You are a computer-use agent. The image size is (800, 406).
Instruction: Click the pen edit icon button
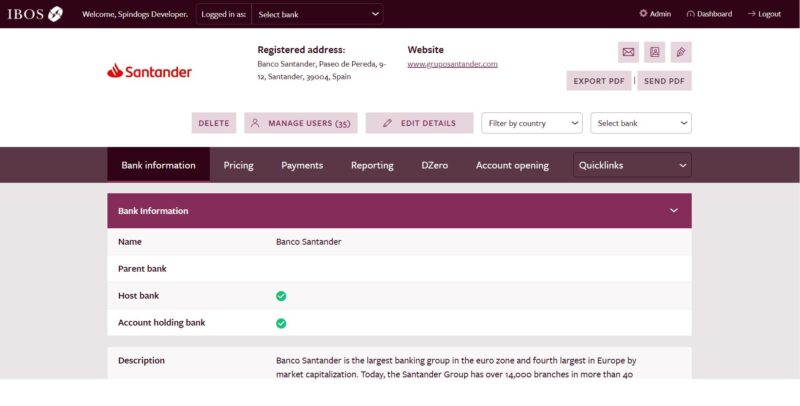coord(681,52)
